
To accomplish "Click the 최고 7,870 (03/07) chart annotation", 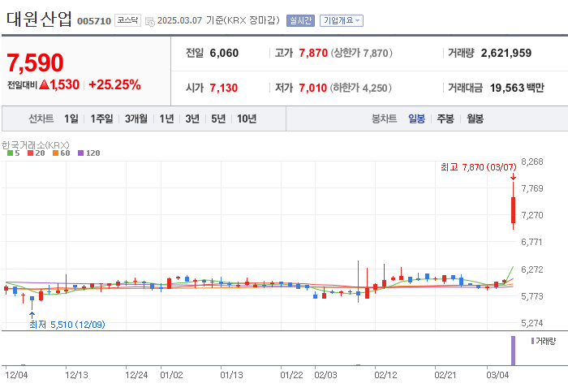I will [478, 167].
